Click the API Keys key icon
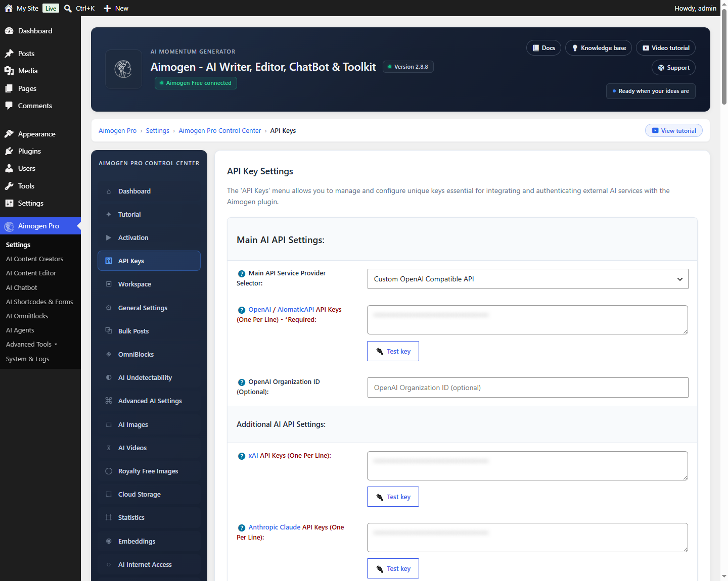 coord(109,261)
